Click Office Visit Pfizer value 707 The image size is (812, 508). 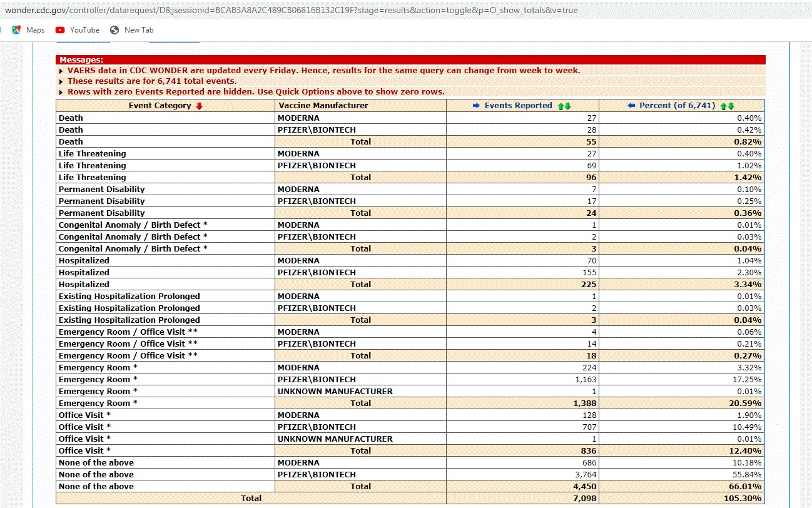tap(589, 427)
